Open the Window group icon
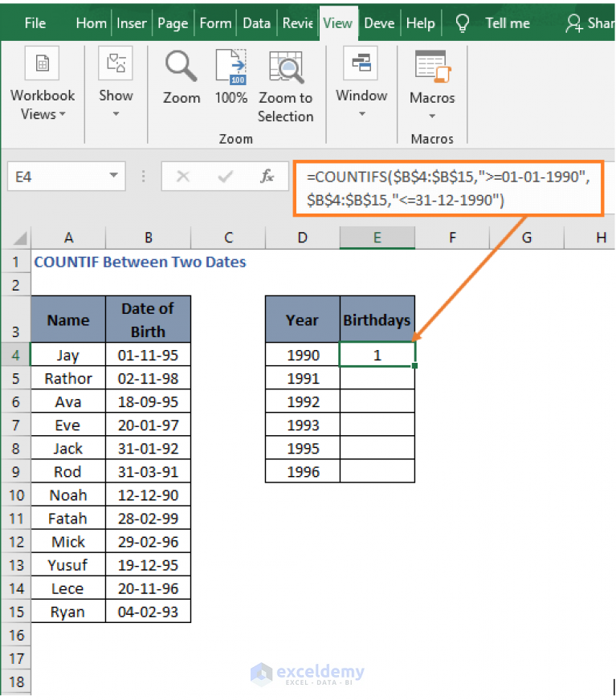 click(x=361, y=63)
